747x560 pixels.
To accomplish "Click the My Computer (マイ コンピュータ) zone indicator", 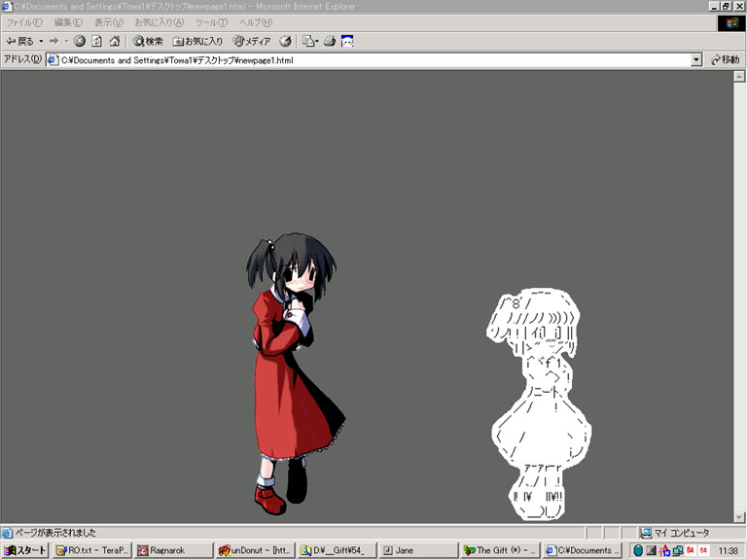I will [676, 533].
